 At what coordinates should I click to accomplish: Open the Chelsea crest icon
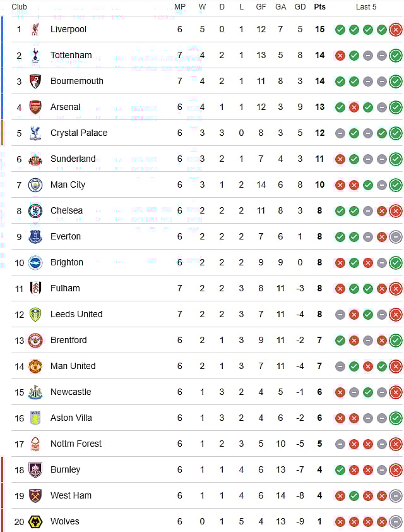pos(35,210)
